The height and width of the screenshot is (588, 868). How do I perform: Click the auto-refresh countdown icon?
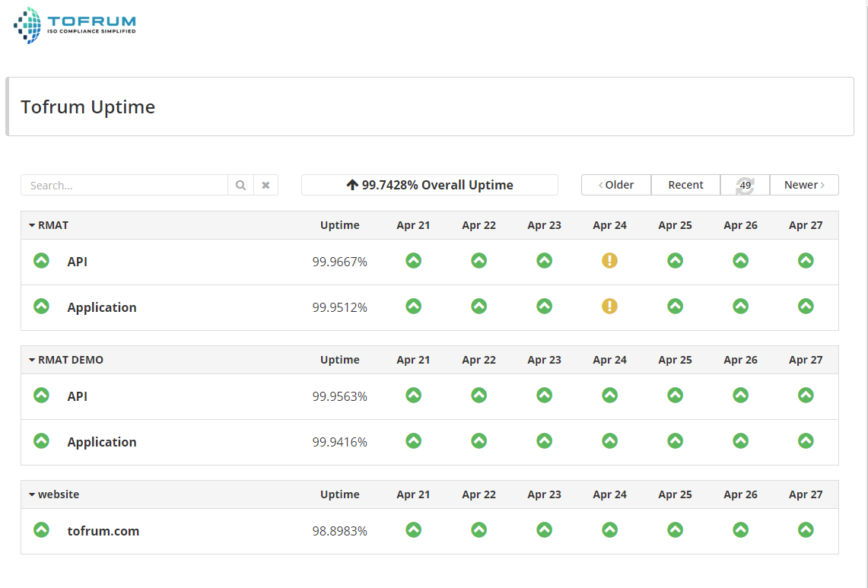click(x=745, y=185)
